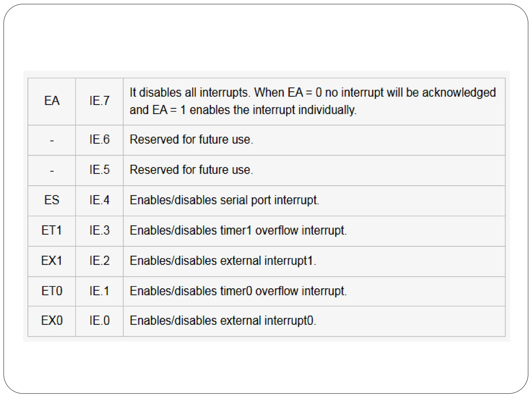Click 'Reserved for future use' in IE.5 row

(191, 170)
